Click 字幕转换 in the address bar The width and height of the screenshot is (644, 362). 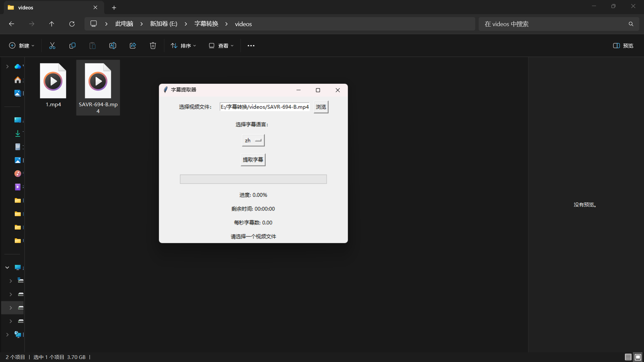click(206, 24)
